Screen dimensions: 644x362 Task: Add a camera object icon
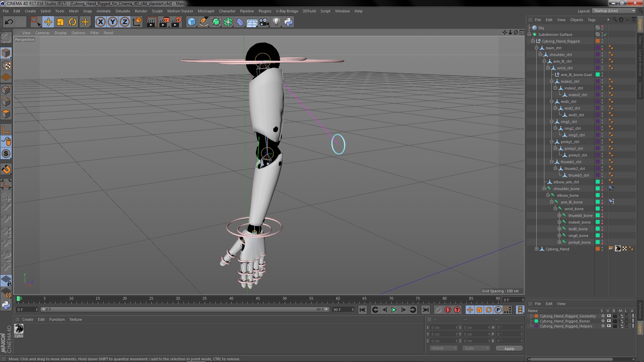(264, 22)
